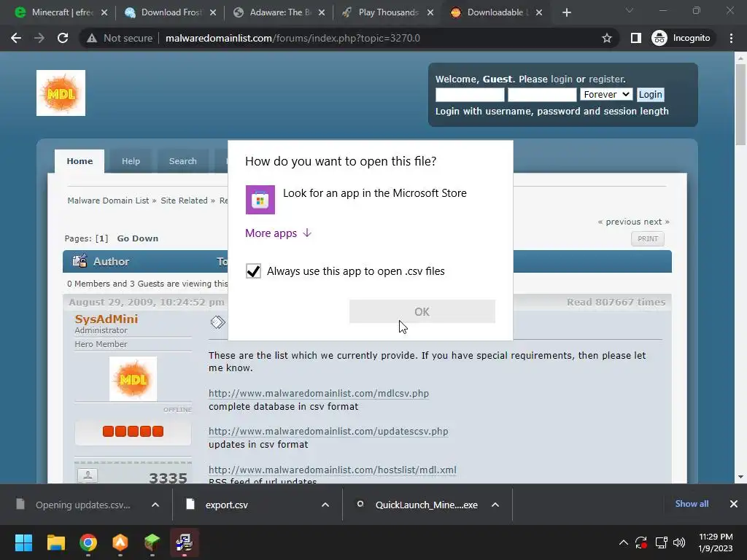This screenshot has height=560, width=747.
Task: Open the forum Search tab
Action: click(182, 161)
